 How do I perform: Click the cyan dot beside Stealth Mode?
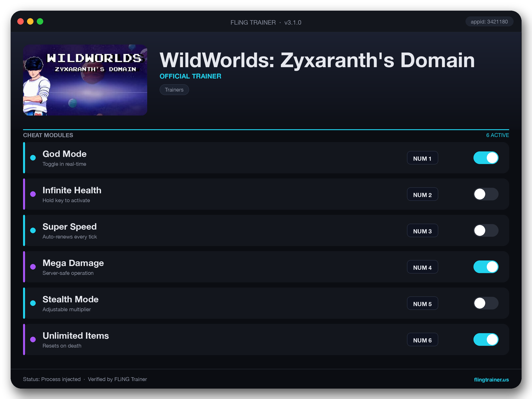tap(33, 303)
